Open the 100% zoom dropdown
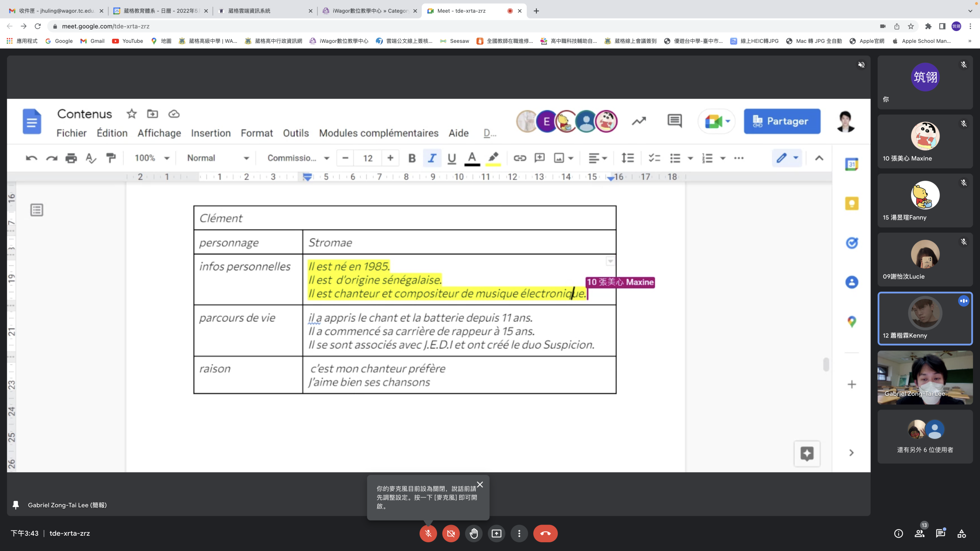 (152, 158)
